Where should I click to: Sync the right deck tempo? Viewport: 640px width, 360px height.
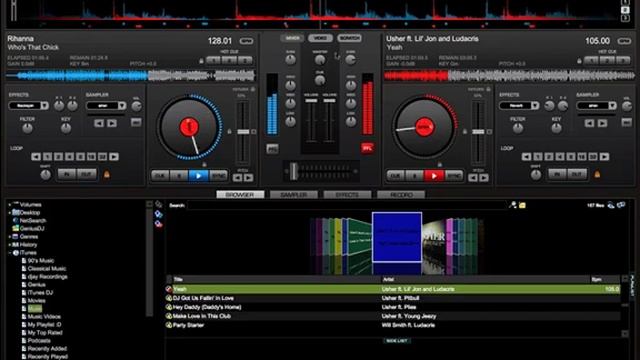(454, 176)
